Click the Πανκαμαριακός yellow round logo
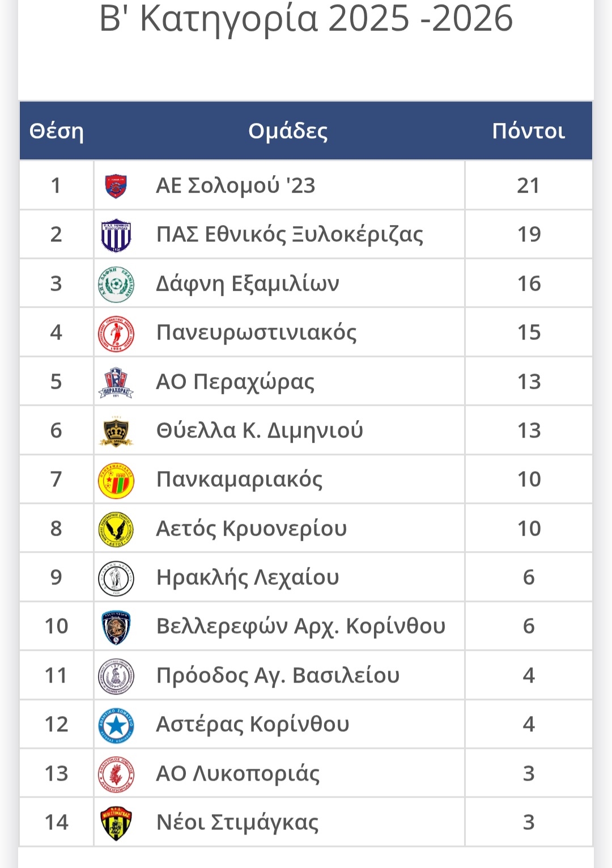Image resolution: width=612 pixels, height=868 pixels. pos(116,480)
